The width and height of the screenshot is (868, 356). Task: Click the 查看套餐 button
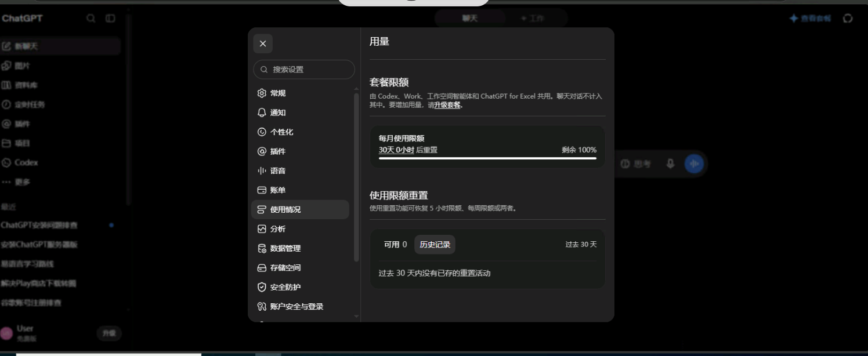tap(810, 19)
